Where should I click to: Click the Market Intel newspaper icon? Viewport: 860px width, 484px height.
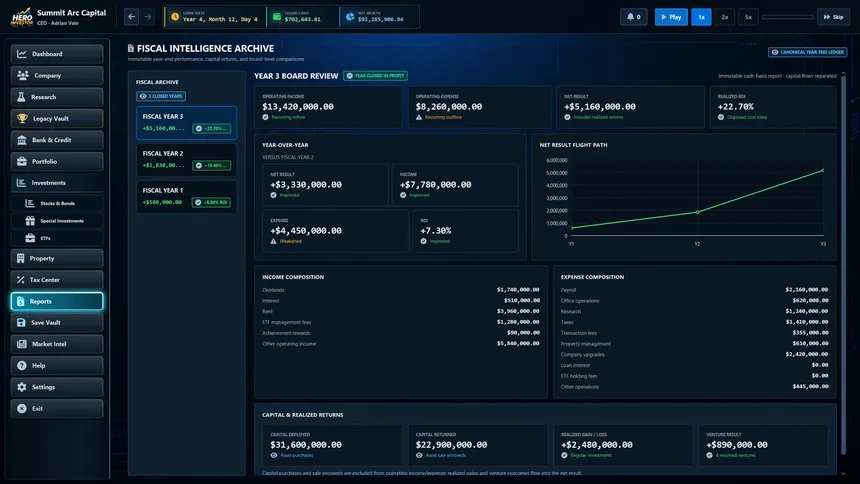click(x=21, y=344)
